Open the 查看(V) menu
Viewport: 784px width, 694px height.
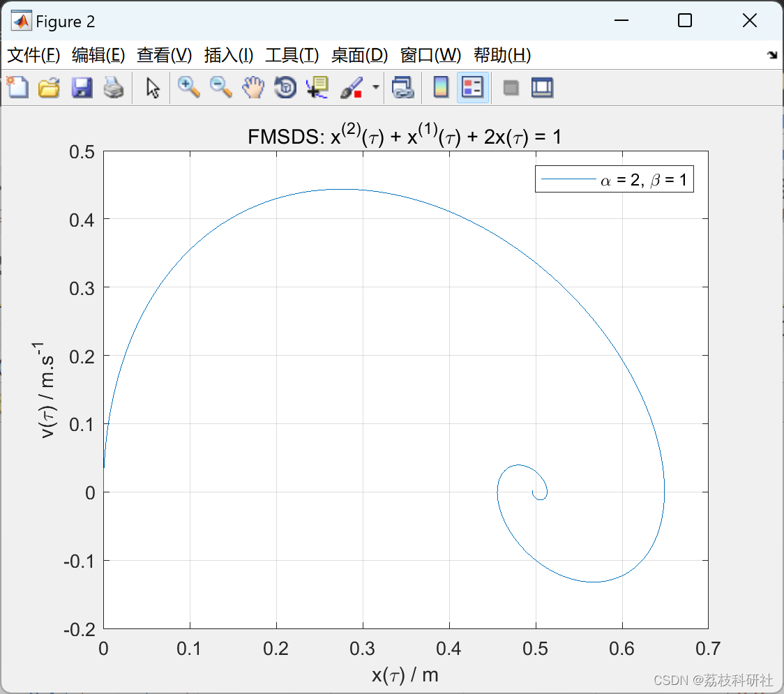click(x=165, y=55)
